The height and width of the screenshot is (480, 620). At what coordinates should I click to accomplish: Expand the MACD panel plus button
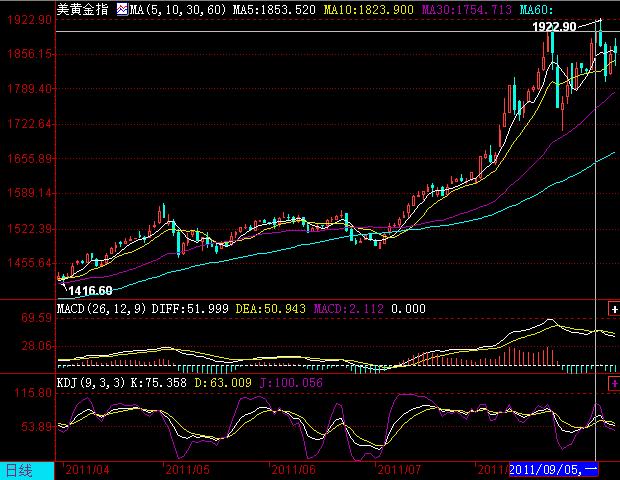click(614, 309)
